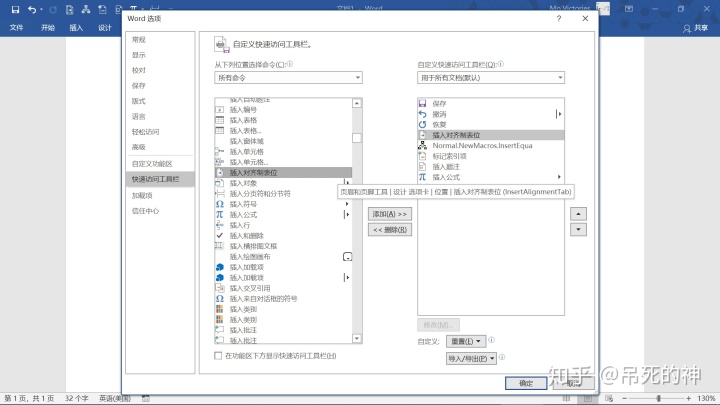
Task: Select the Omega icon for 插入来自对话框的符号
Action: 220,299
